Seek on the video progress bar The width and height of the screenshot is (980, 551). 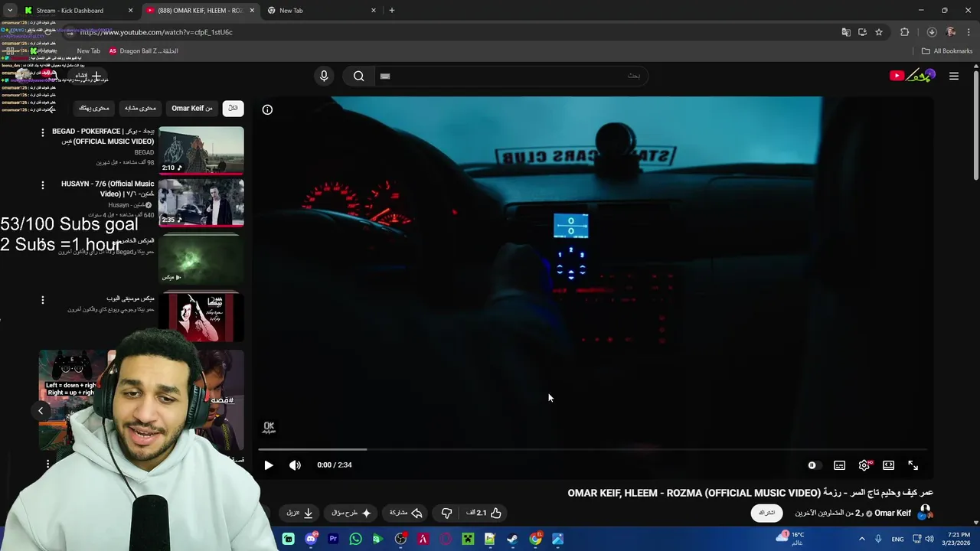pos(593,449)
